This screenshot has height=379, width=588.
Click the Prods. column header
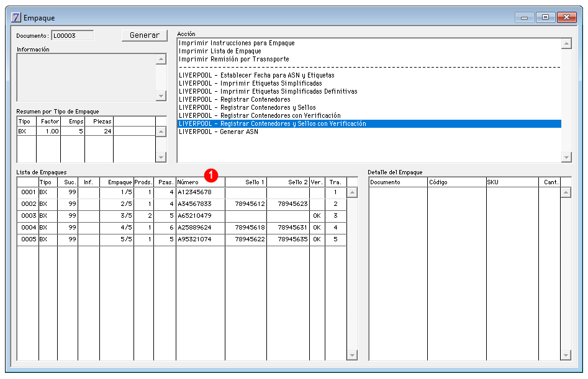coord(143,182)
